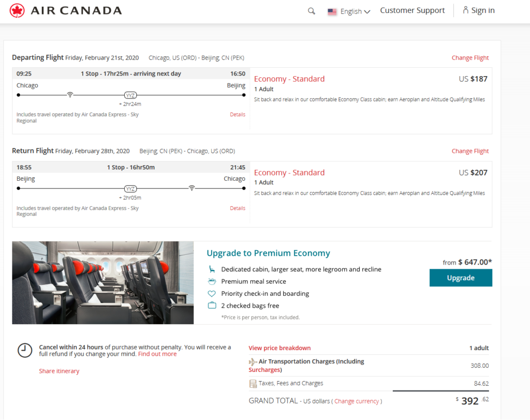This screenshot has height=420, width=530.
Task: Click Friday, February 21st, 2020 date
Action: 102,58
